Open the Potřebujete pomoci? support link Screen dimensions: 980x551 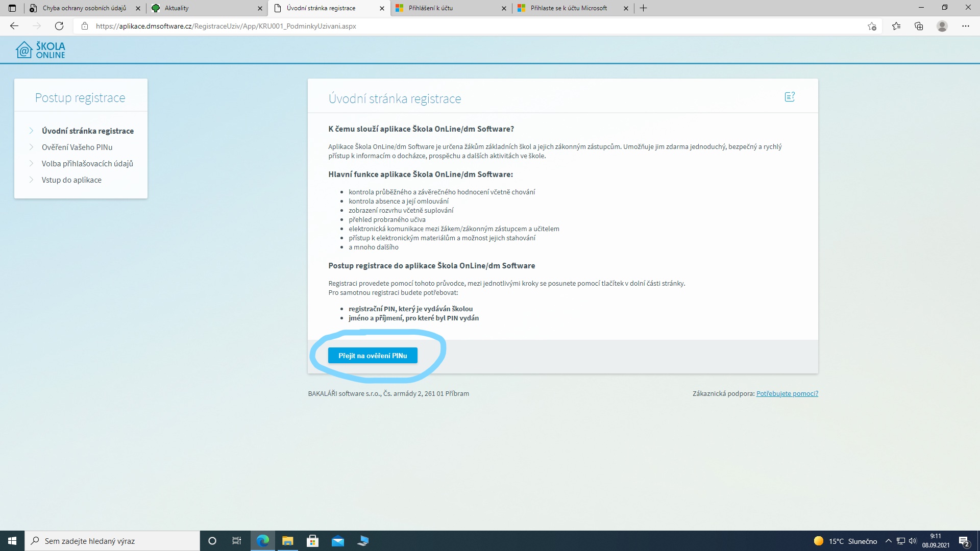[787, 393]
